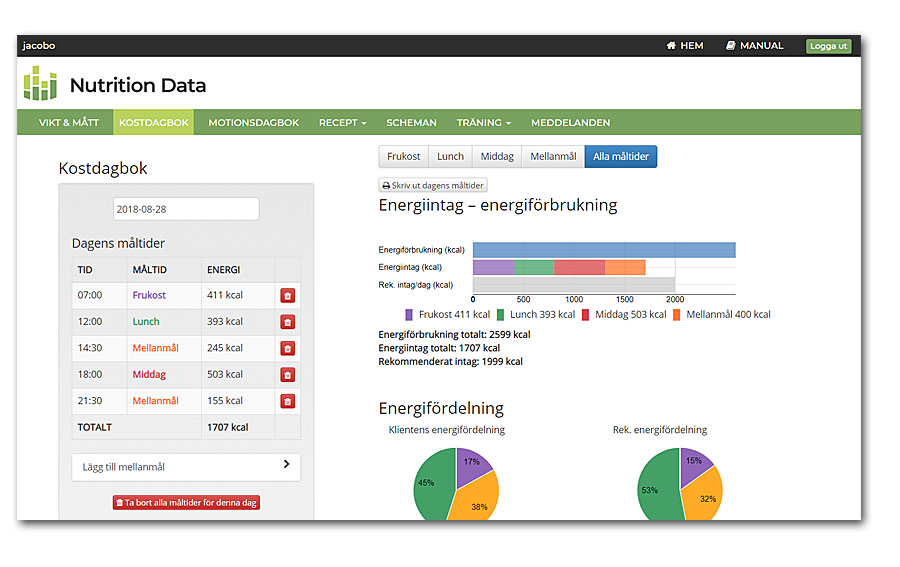900x567 pixels.
Task: Delete the 12:00 Lunch meal entry
Action: coord(287,322)
